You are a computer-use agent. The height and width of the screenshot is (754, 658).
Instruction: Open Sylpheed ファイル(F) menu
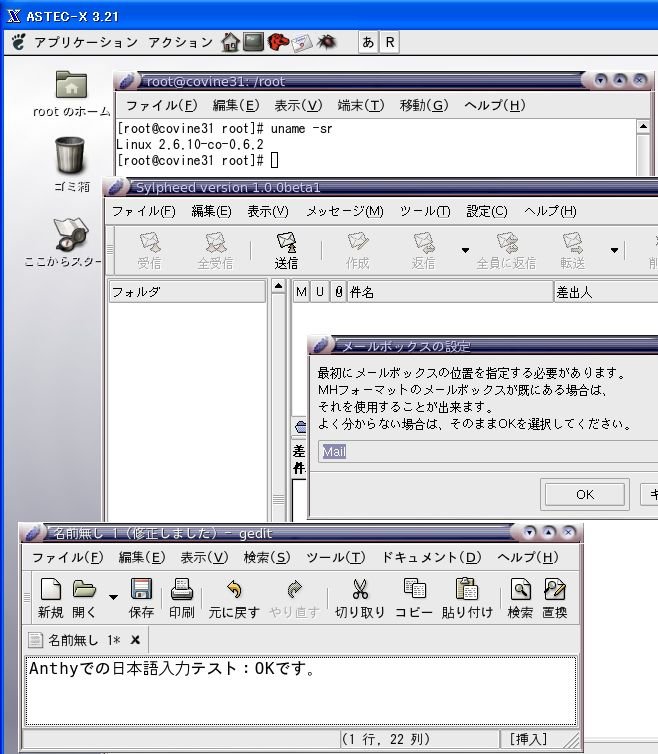pyautogui.click(x=143, y=211)
